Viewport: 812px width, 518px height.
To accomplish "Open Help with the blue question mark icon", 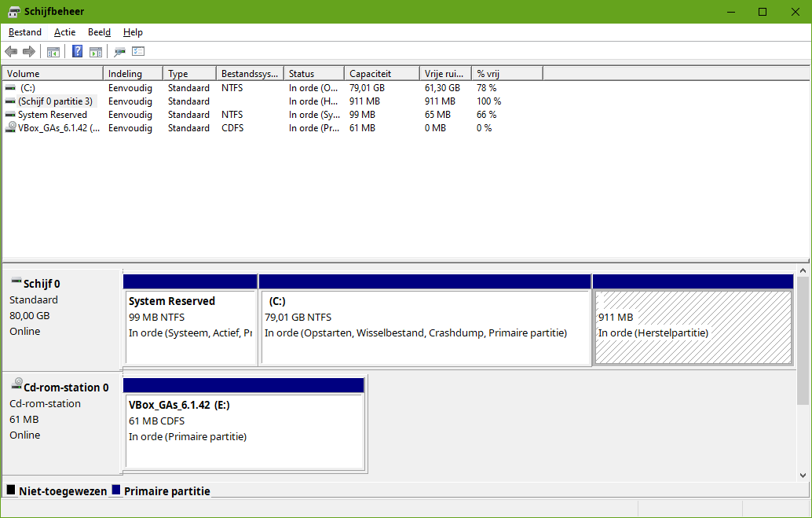I will 77,52.
